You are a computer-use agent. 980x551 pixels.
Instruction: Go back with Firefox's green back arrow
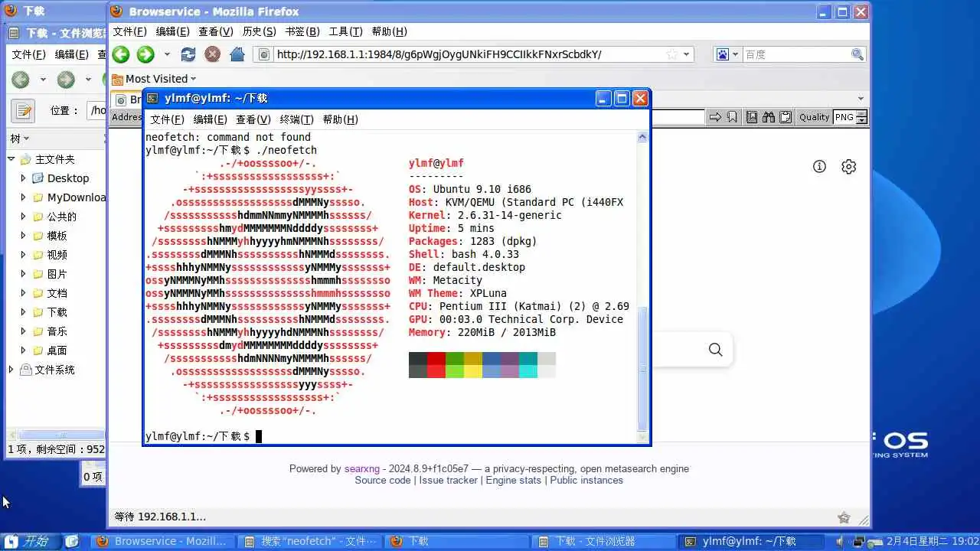121,54
